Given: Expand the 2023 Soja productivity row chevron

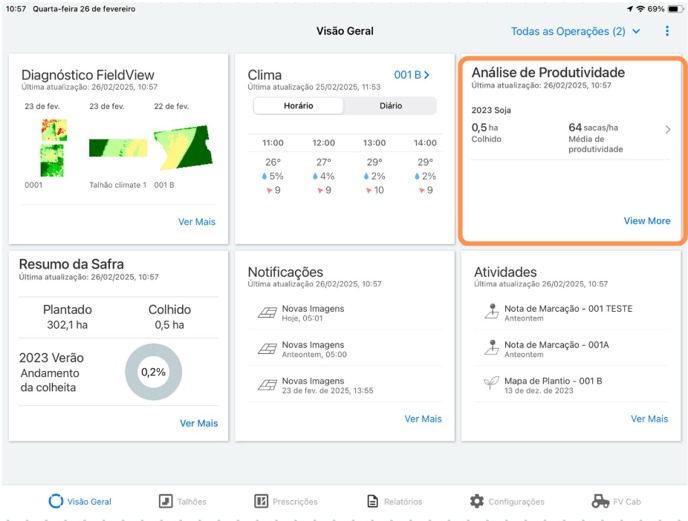Looking at the screenshot, I should point(668,130).
